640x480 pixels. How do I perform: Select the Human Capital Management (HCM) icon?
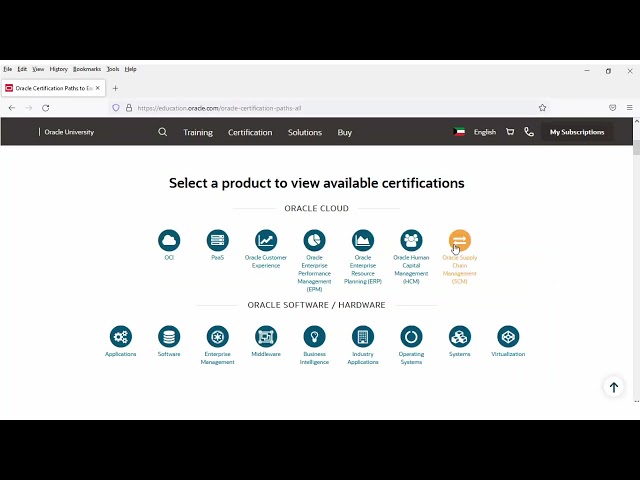411,240
